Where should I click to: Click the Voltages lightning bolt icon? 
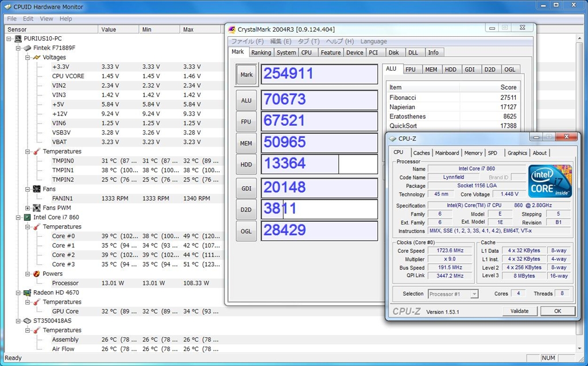click(x=36, y=57)
